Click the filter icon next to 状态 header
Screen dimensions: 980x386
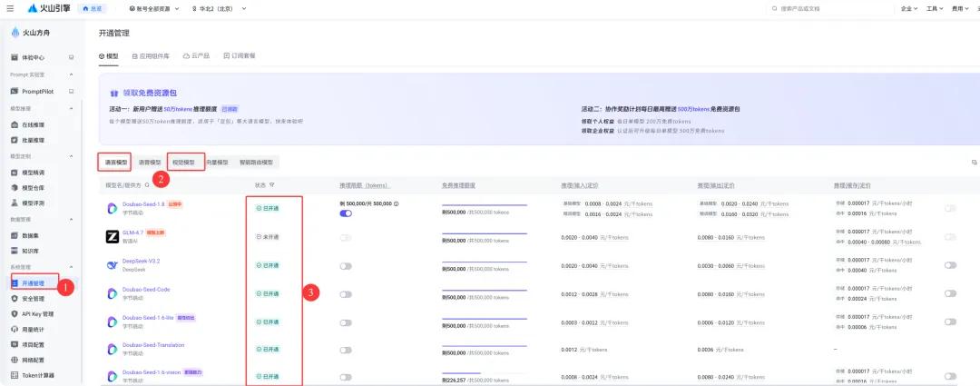pos(272,184)
